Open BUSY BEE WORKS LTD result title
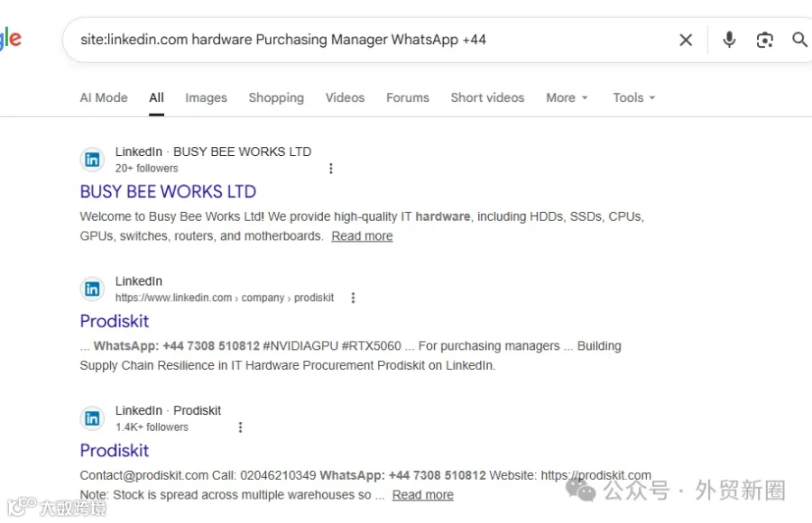 pyautogui.click(x=168, y=191)
